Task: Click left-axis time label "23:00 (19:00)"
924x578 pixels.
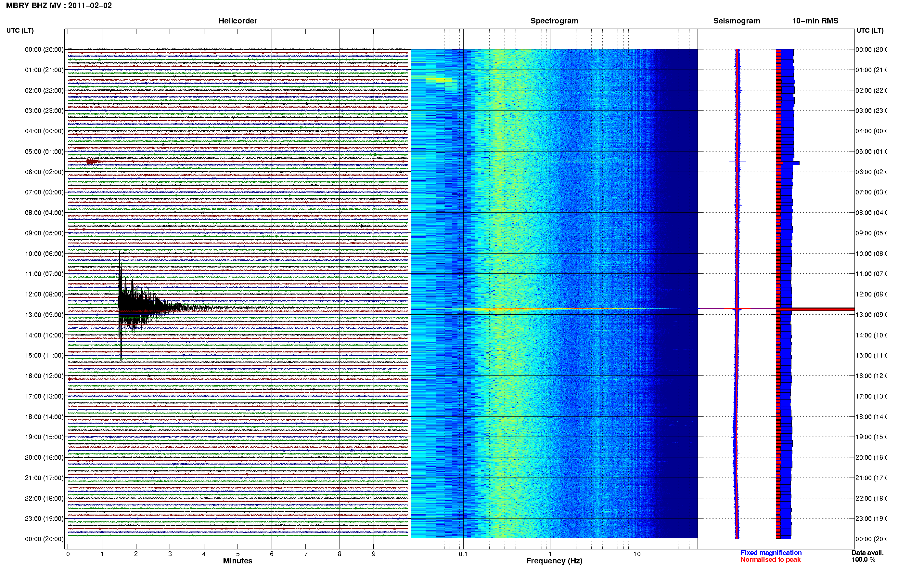Action: click(x=44, y=519)
